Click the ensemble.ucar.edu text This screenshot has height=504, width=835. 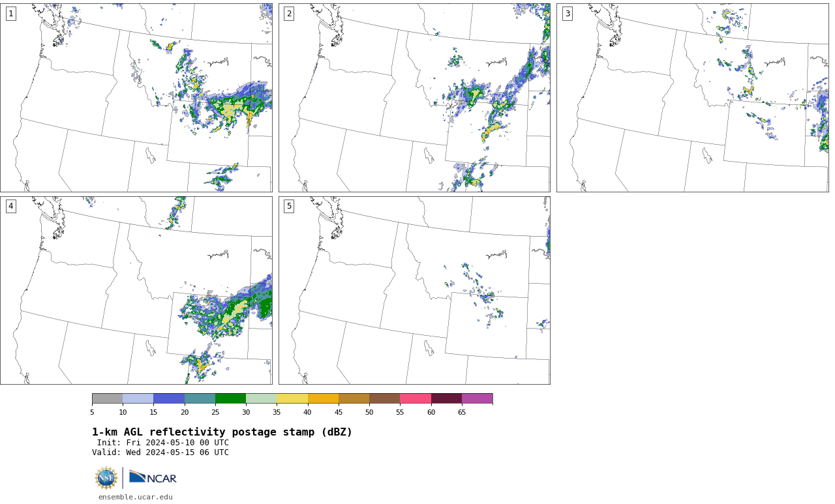136,497
